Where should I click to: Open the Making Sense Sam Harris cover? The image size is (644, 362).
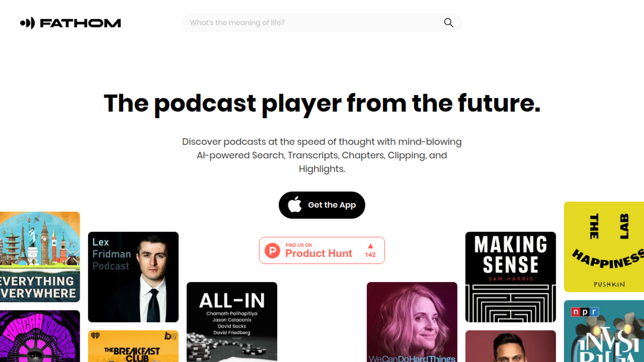pos(511,277)
